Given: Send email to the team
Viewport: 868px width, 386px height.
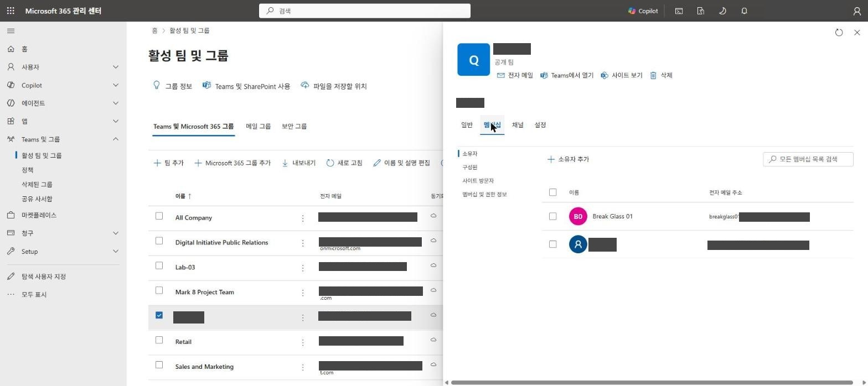Looking at the screenshot, I should 515,75.
